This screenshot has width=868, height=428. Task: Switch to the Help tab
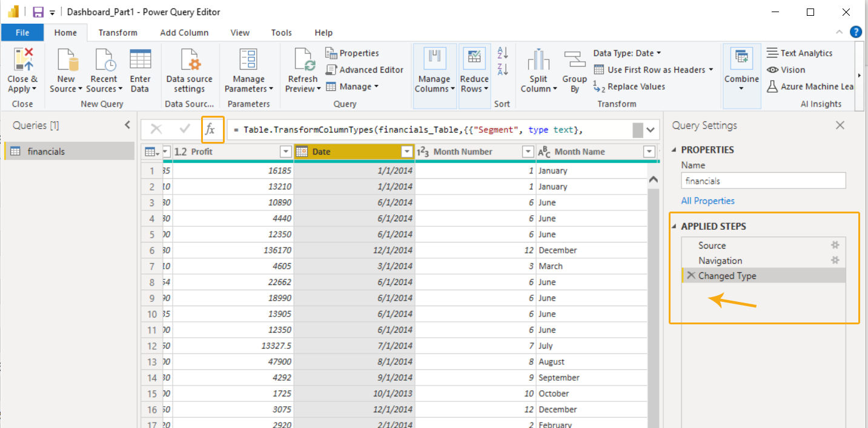pyautogui.click(x=323, y=33)
